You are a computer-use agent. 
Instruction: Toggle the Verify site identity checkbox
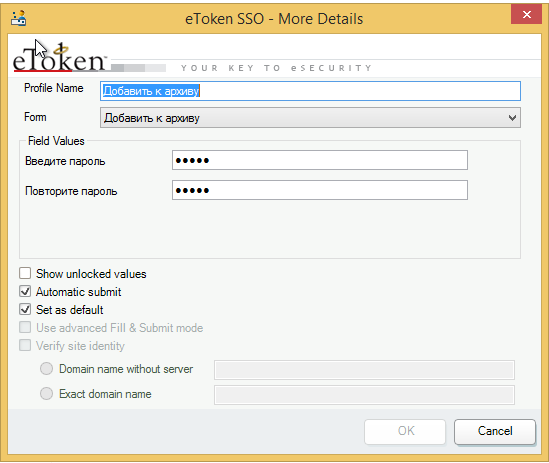click(x=25, y=345)
